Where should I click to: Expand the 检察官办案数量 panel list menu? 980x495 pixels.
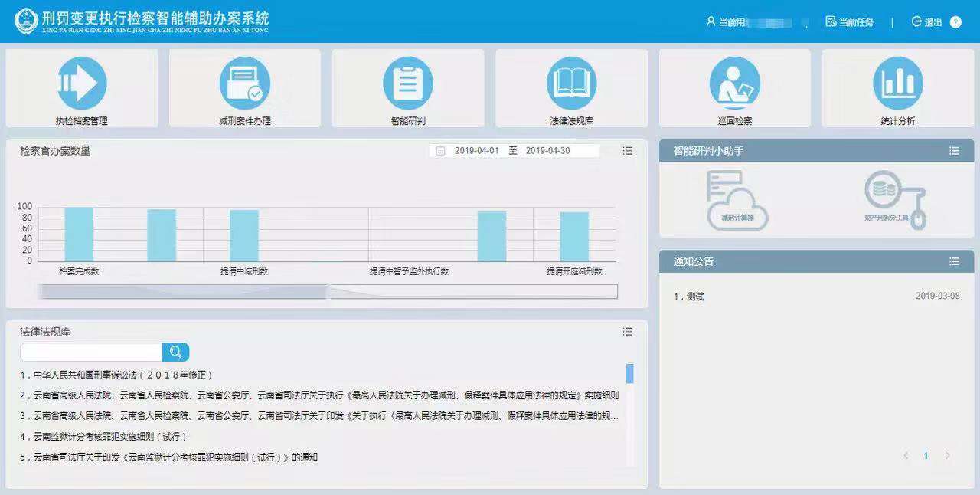[x=628, y=151]
